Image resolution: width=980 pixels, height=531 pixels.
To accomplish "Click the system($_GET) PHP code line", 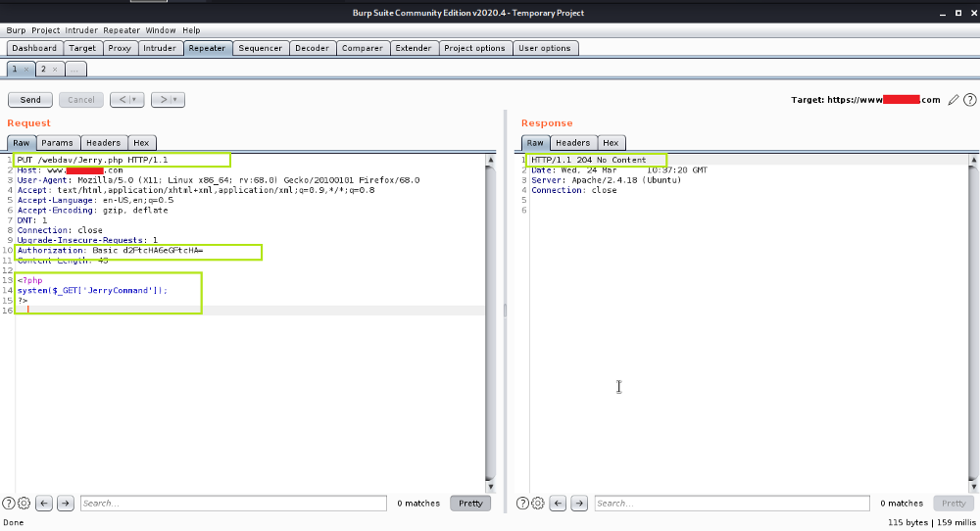I will pos(92,291).
